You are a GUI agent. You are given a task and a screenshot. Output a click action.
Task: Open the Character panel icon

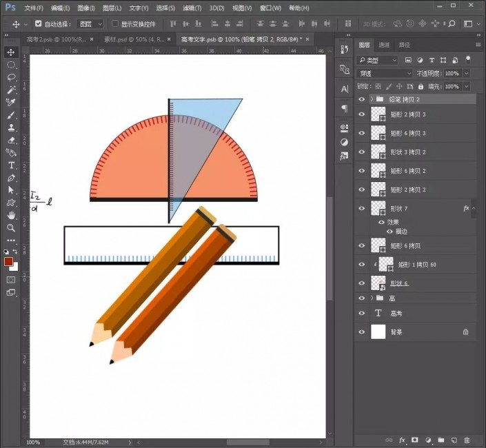(x=345, y=89)
